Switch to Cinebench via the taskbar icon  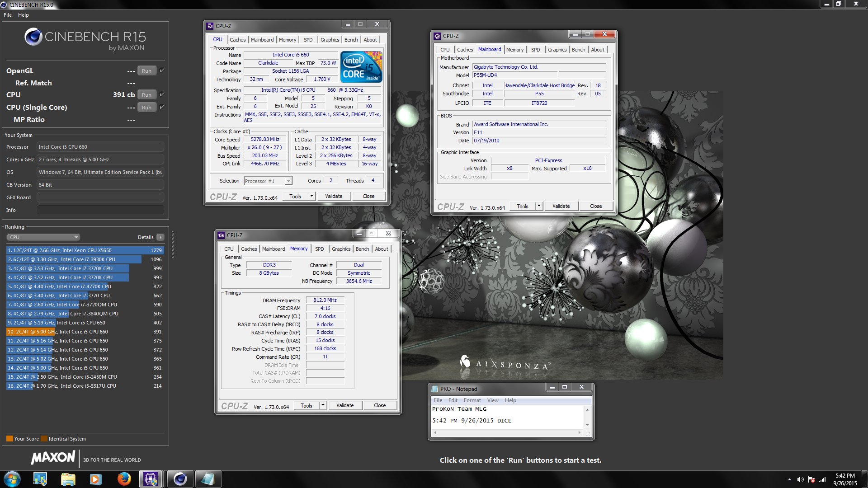180,479
